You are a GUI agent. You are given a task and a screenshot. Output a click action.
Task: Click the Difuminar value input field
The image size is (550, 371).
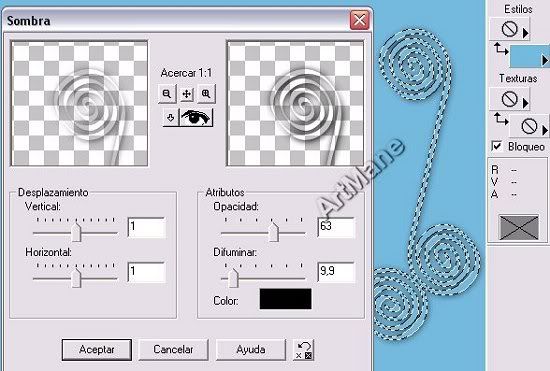pyautogui.click(x=336, y=272)
